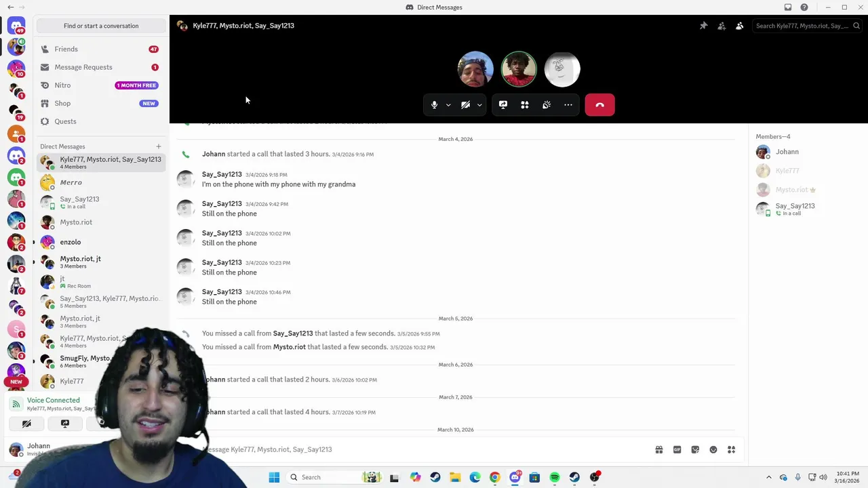Click Say_Say1213 in the missed call notice
This screenshot has height=488, width=868.
click(293, 333)
